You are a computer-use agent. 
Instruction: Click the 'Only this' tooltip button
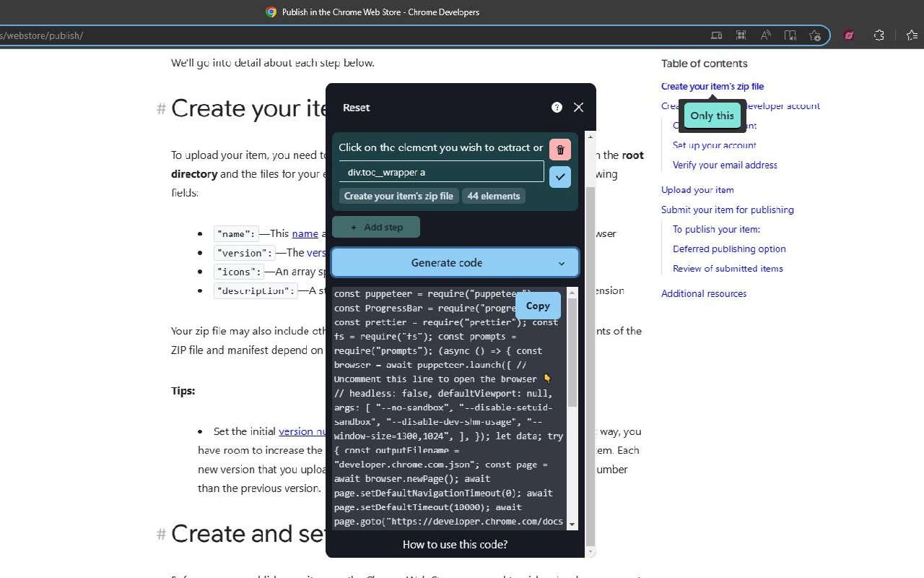tap(712, 116)
